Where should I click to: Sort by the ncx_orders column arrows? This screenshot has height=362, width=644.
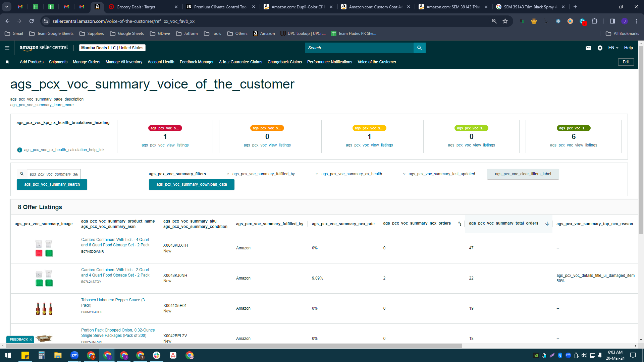[460, 224]
